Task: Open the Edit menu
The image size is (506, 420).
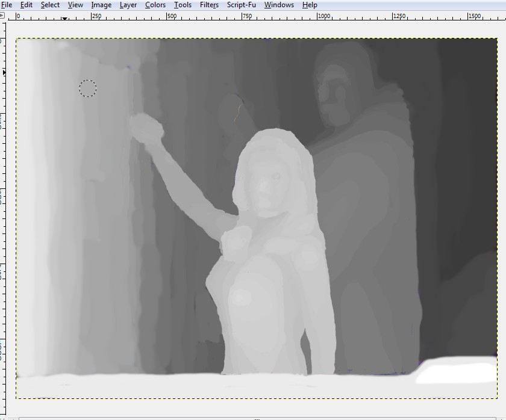Action: [27, 5]
